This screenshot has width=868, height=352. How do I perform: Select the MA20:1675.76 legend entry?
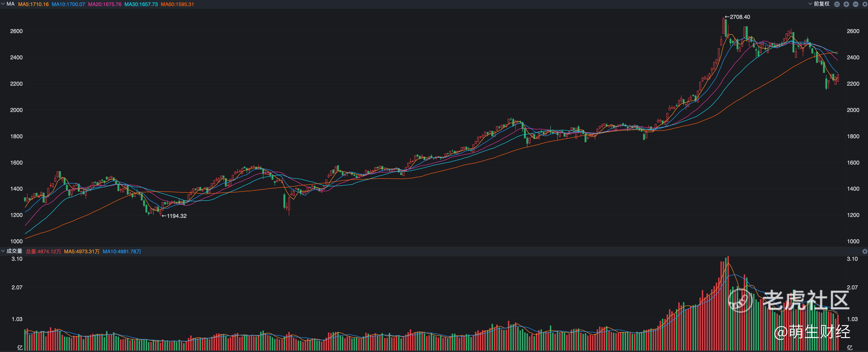pos(105,4)
